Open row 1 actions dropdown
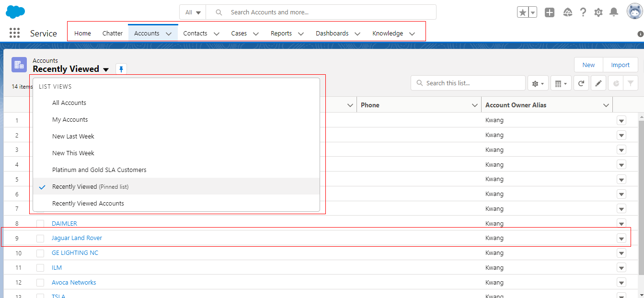This screenshot has height=298, width=644. pos(621,121)
